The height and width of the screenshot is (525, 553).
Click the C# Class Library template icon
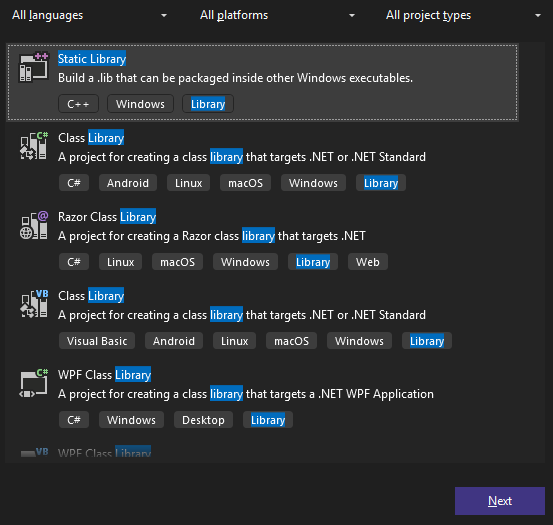tap(34, 146)
